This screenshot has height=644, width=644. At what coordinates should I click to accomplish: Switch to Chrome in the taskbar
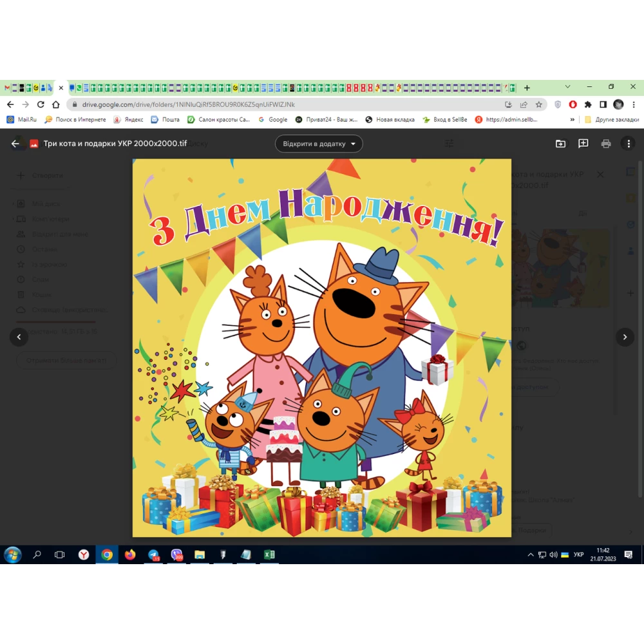click(107, 555)
